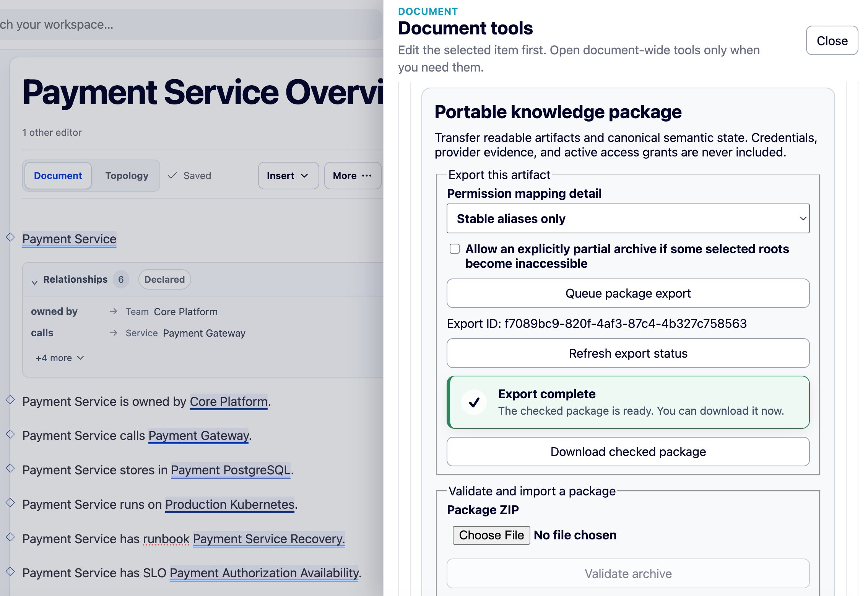Open the Payment Gateway link in the sentence

tap(199, 436)
